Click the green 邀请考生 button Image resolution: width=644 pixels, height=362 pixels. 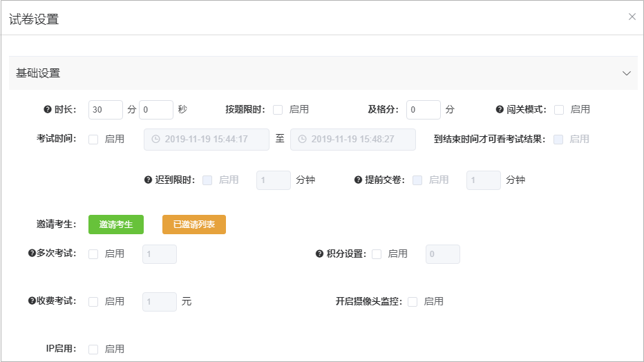pos(116,225)
